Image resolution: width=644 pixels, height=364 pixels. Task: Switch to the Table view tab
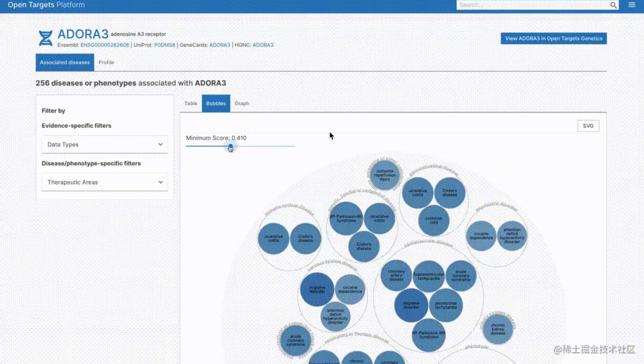[191, 103]
